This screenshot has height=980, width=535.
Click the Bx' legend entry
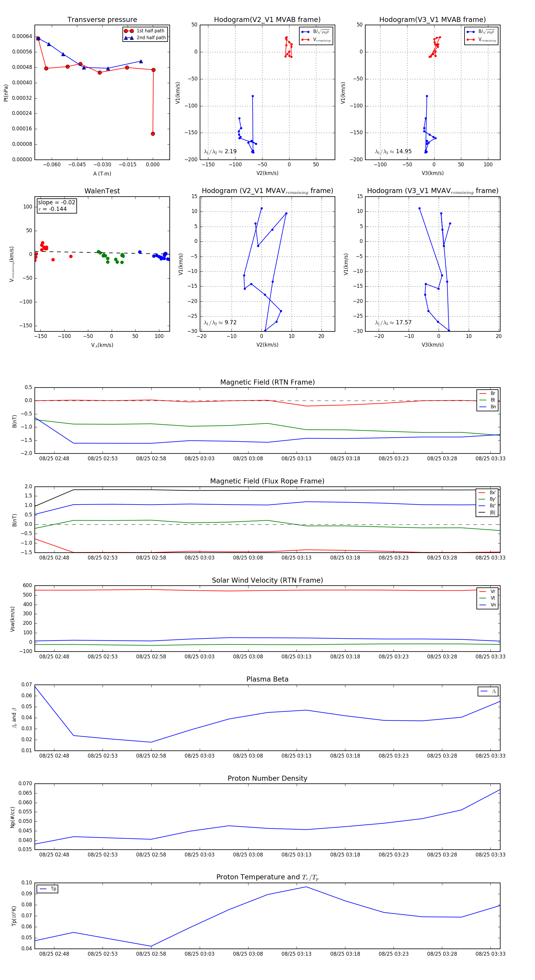coord(487,492)
